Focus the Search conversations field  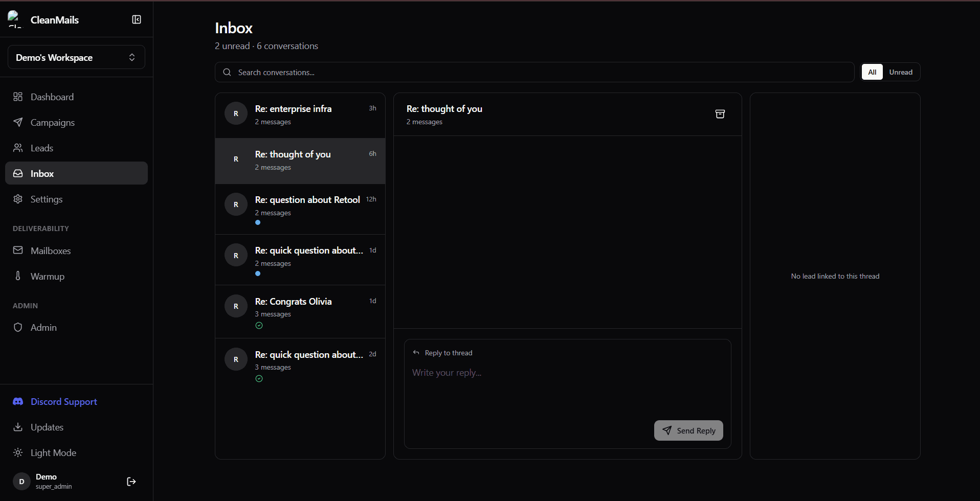click(x=534, y=72)
